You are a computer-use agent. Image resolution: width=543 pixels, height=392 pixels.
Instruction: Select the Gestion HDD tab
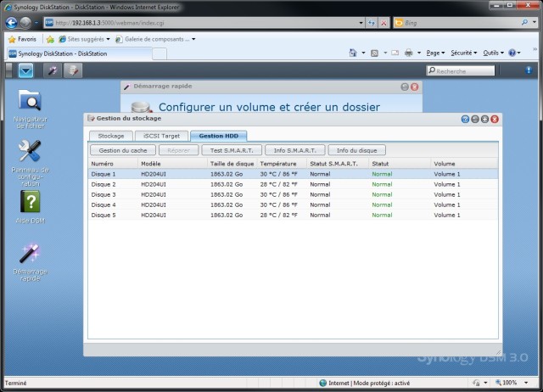click(219, 136)
